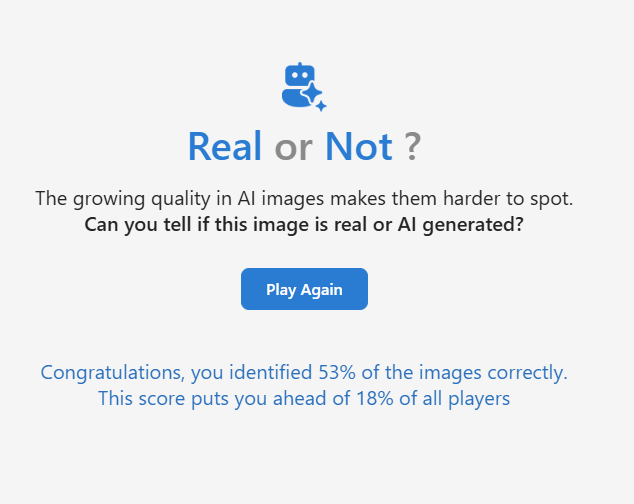Click the large sparkle star on robot

(313, 93)
